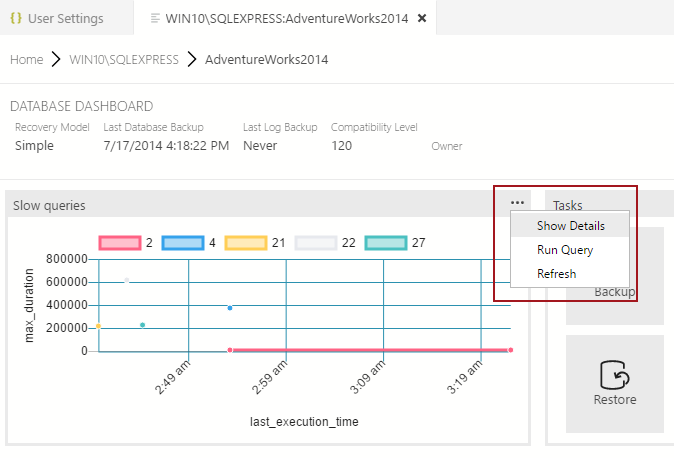The image size is (674, 458).
Task: Click the max_duration axis title
Action: click(x=29, y=305)
